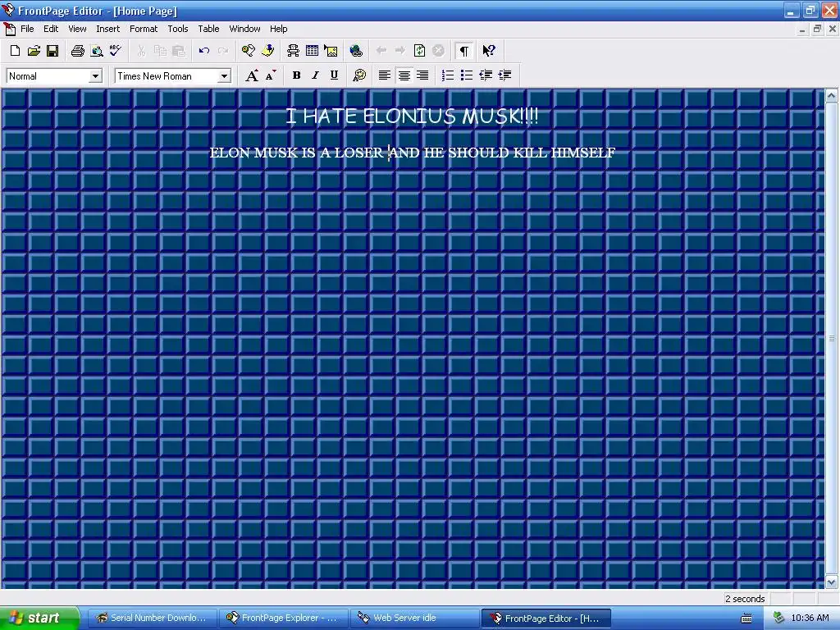Open a file using the folder icon
The width and height of the screenshot is (840, 630).
(34, 51)
